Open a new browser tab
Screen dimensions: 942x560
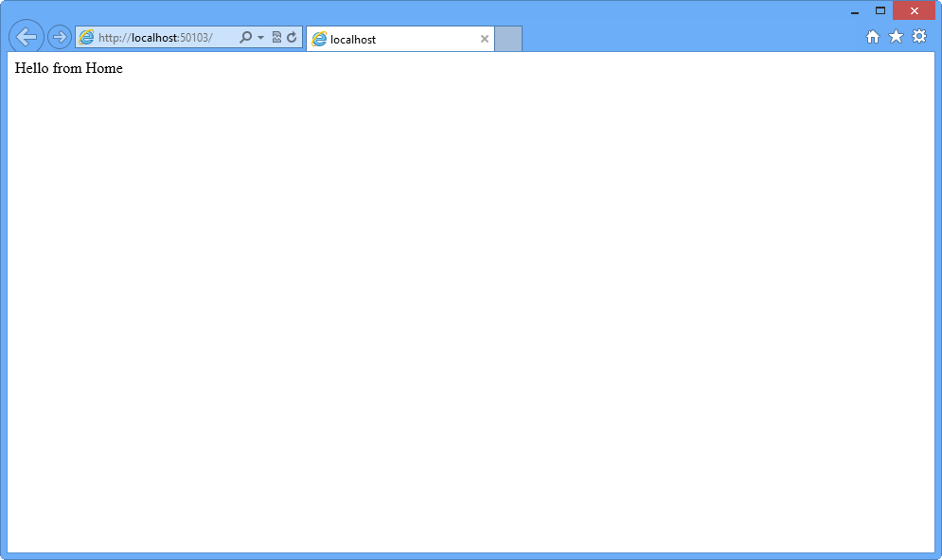(508, 38)
